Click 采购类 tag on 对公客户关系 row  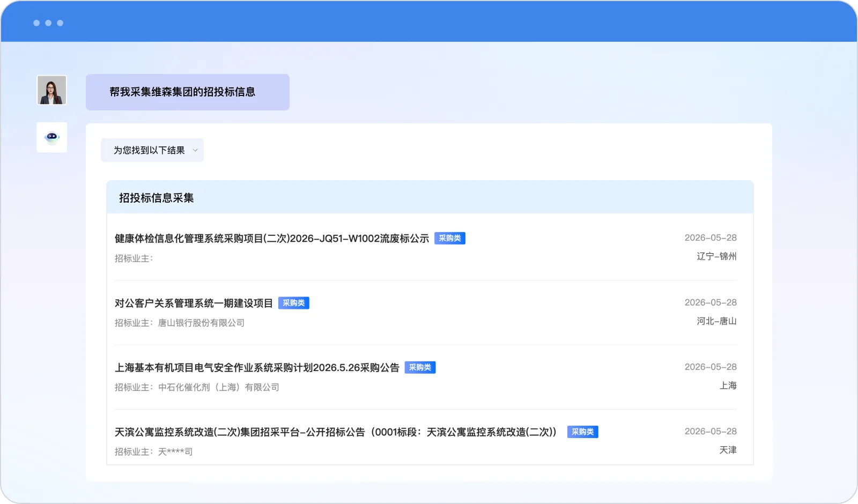[294, 303]
